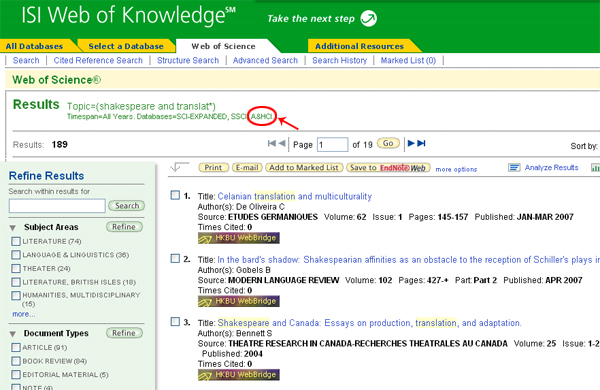Check the box for result 3

point(175,321)
